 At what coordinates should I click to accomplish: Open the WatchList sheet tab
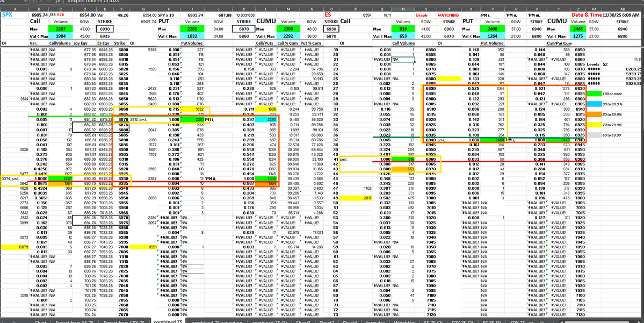click(404, 321)
